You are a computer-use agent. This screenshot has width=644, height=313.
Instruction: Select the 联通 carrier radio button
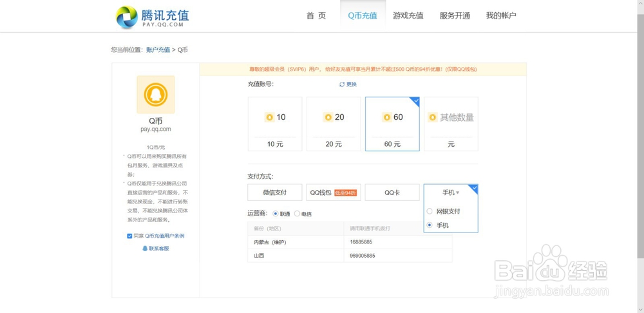tap(276, 214)
